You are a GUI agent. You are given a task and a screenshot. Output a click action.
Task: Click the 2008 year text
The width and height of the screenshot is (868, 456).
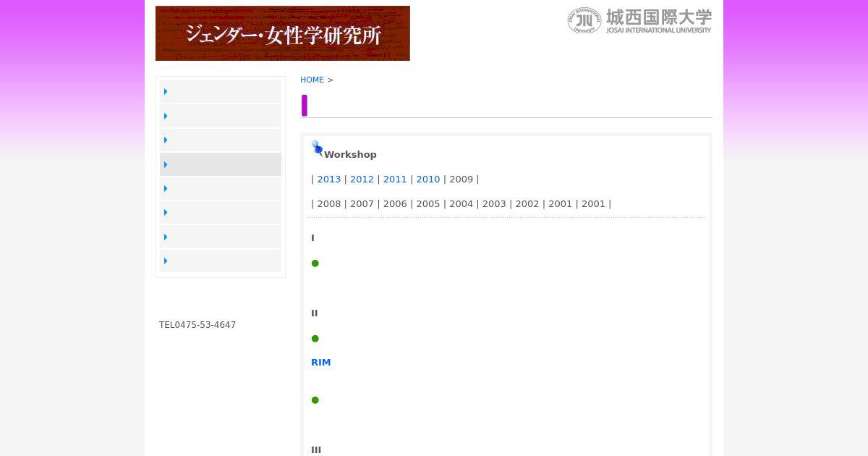coord(329,204)
